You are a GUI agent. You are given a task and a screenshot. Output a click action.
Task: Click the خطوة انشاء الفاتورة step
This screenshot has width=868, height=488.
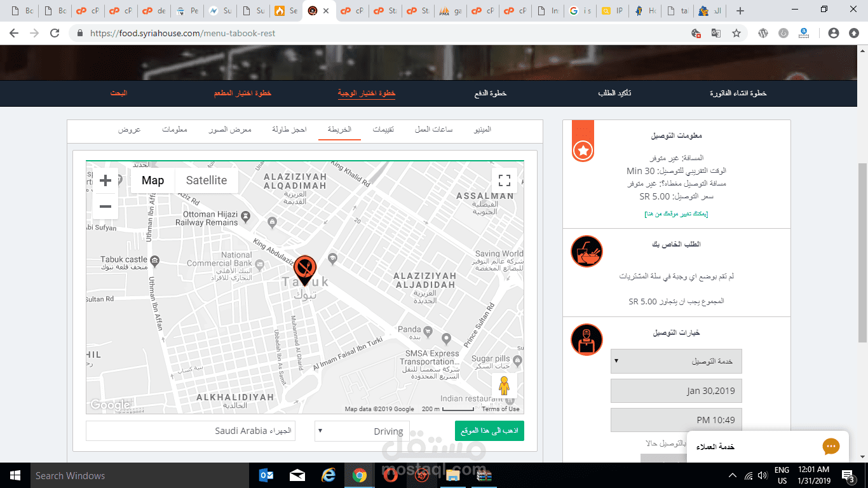coord(738,93)
